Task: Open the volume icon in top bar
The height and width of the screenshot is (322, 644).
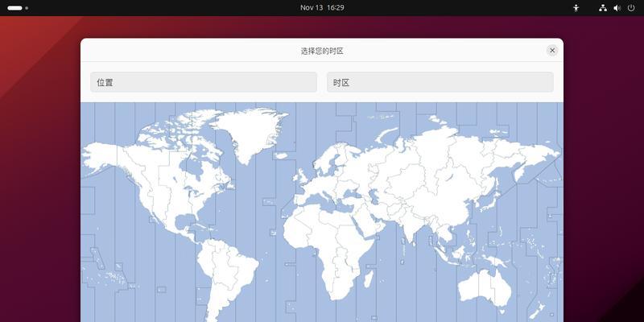Action: [617, 8]
